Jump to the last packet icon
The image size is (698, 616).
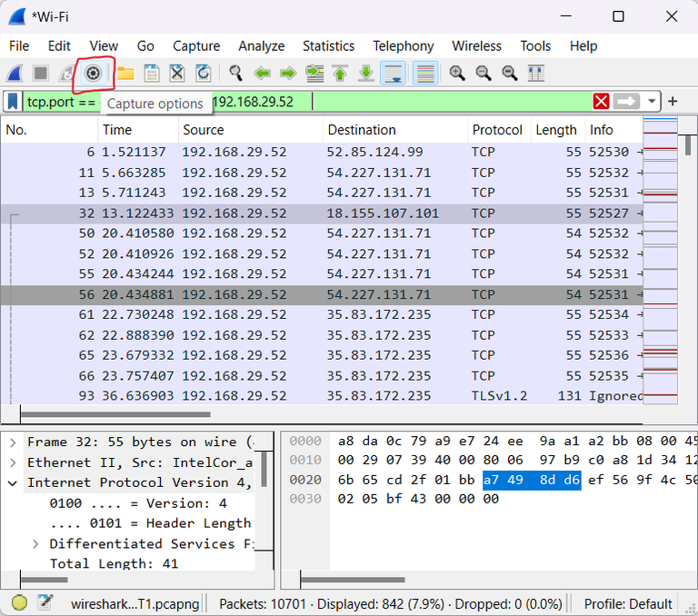(366, 73)
